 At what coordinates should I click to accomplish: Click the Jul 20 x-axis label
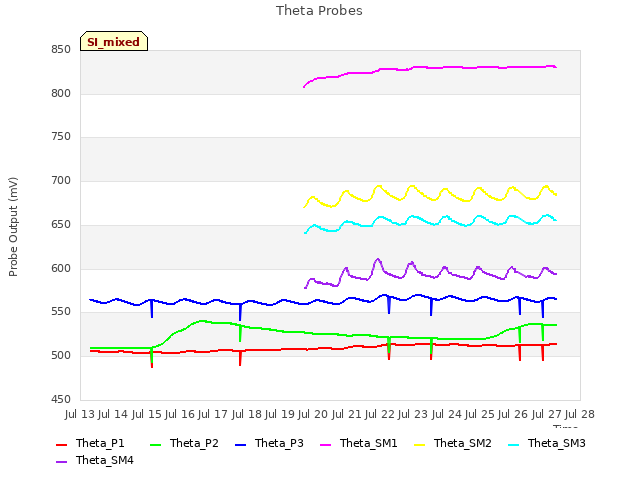313,414
